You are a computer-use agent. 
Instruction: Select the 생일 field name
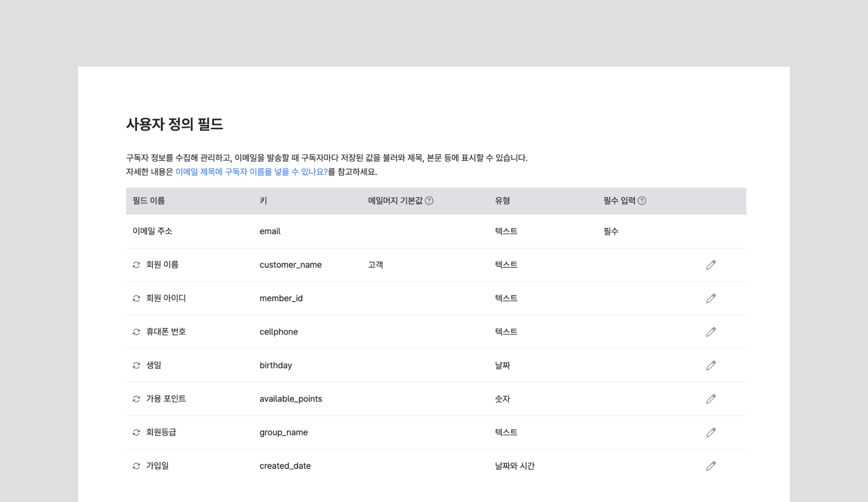click(154, 365)
